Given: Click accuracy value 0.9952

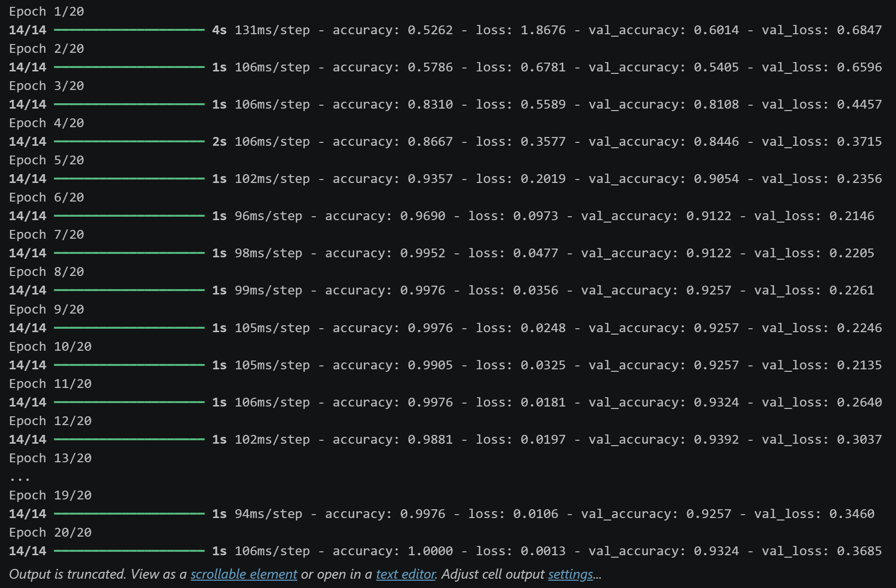Looking at the screenshot, I should pyautogui.click(x=423, y=253).
